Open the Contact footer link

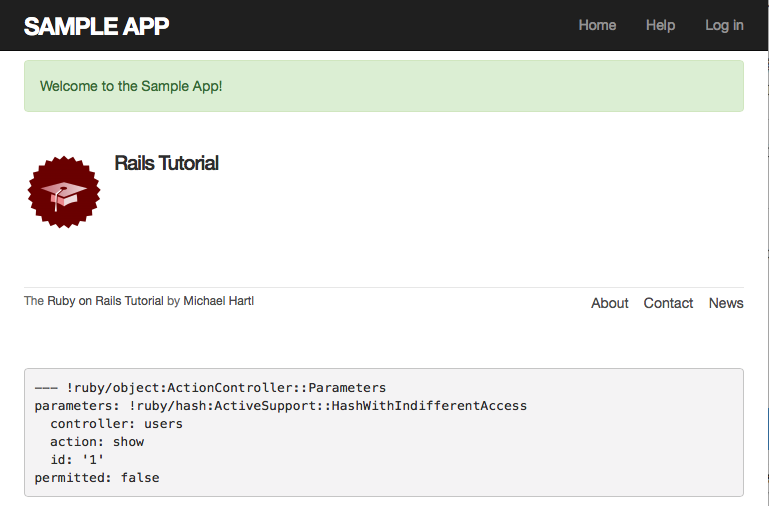(668, 303)
